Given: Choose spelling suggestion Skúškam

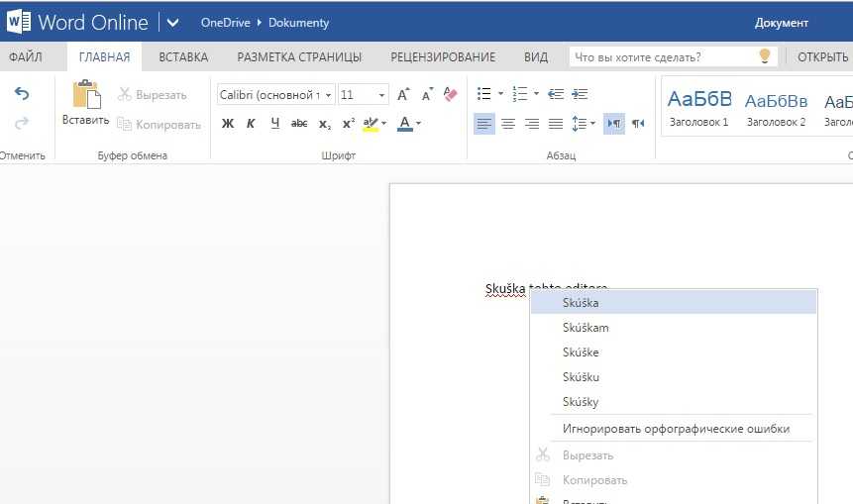Looking at the screenshot, I should pyautogui.click(x=674, y=328).
